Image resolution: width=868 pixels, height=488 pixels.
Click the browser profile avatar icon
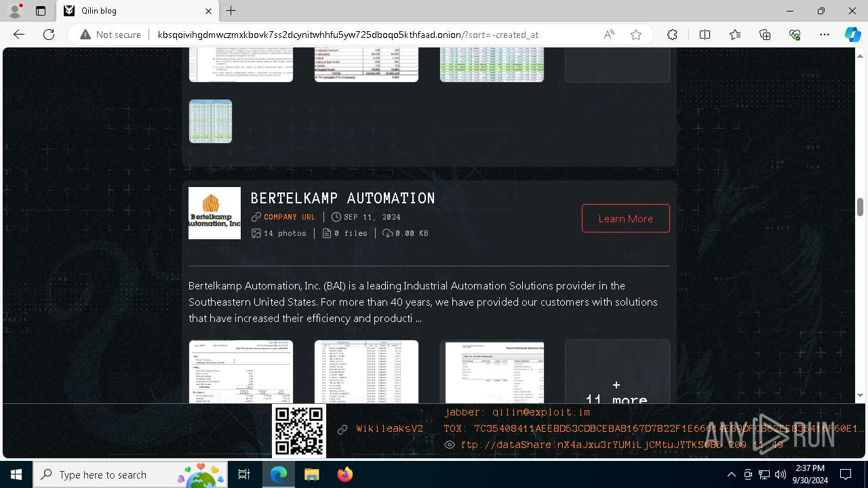coord(15,11)
